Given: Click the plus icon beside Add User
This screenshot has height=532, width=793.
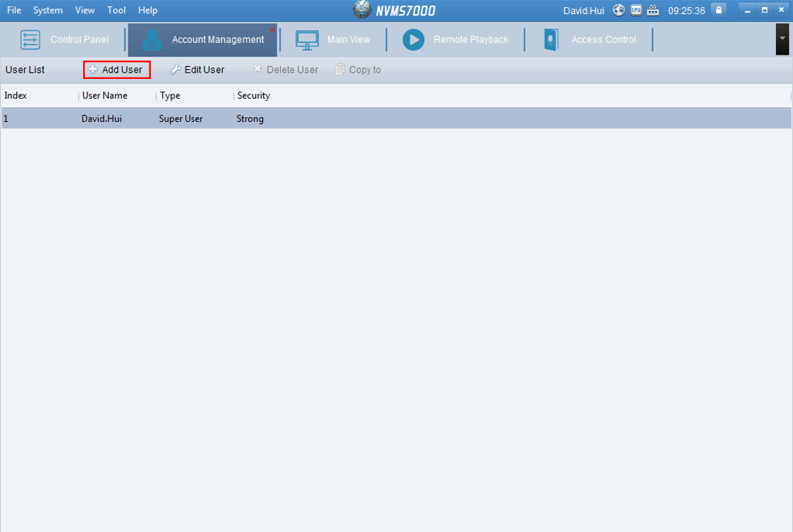Looking at the screenshot, I should (x=92, y=69).
